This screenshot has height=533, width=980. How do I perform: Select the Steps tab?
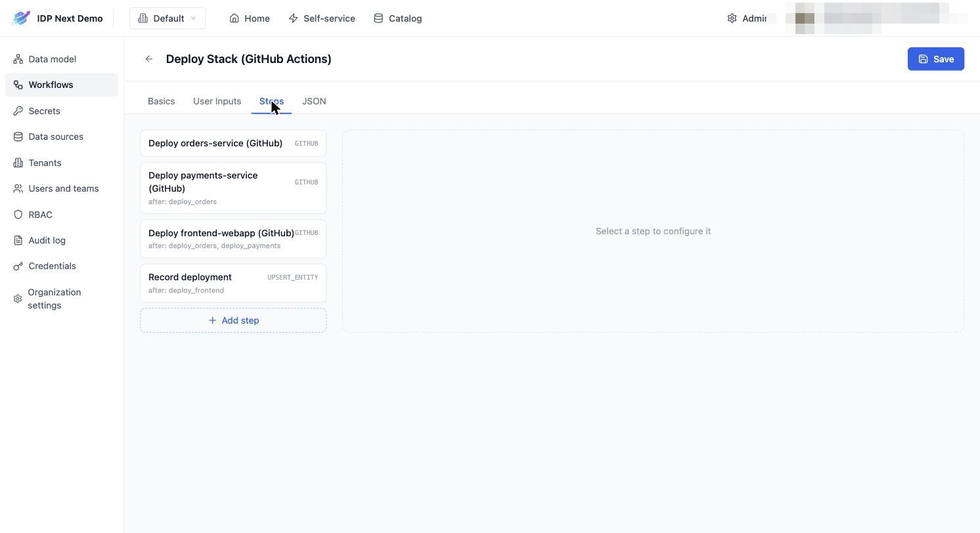271,101
